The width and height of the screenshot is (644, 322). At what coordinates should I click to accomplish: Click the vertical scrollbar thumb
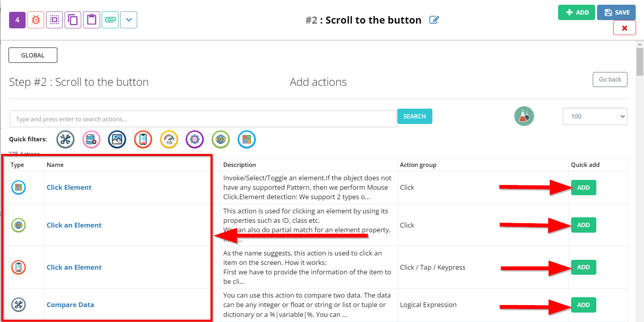[640, 62]
